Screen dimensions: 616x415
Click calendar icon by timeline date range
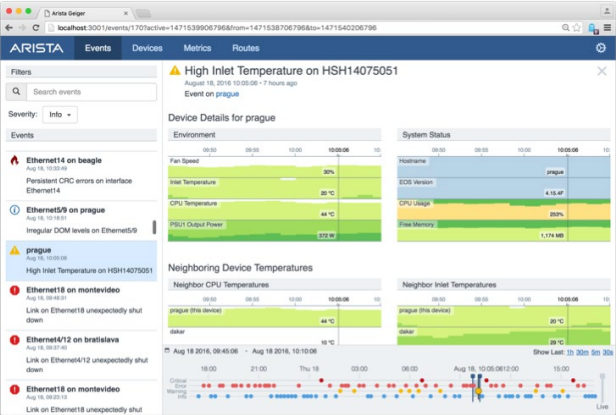point(167,351)
